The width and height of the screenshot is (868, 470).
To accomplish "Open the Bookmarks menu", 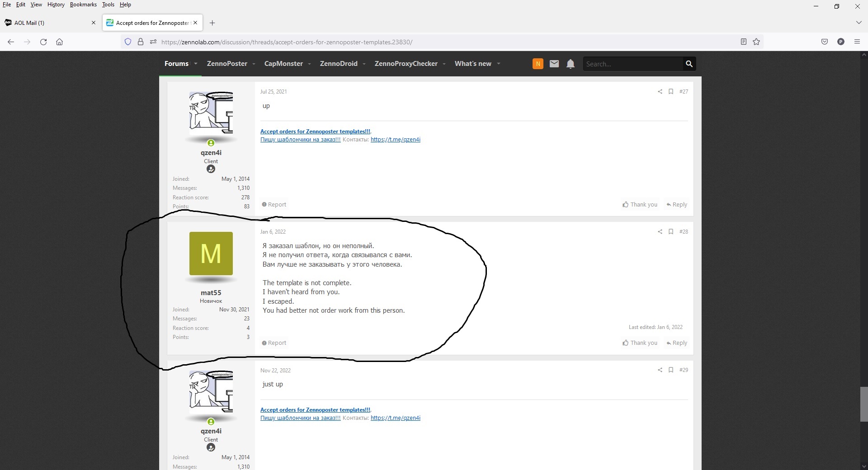I will coord(83,5).
